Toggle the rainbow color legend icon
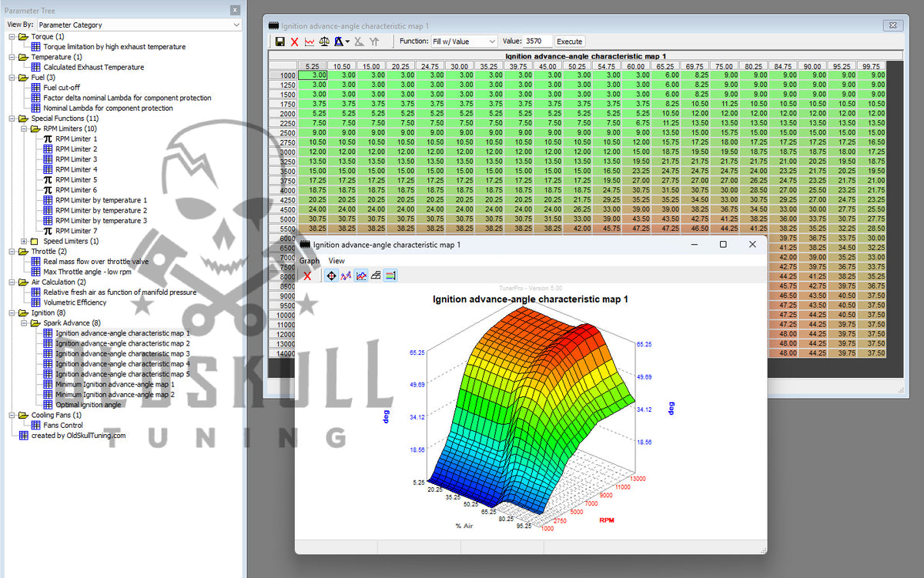The image size is (924, 578). pyautogui.click(x=390, y=276)
